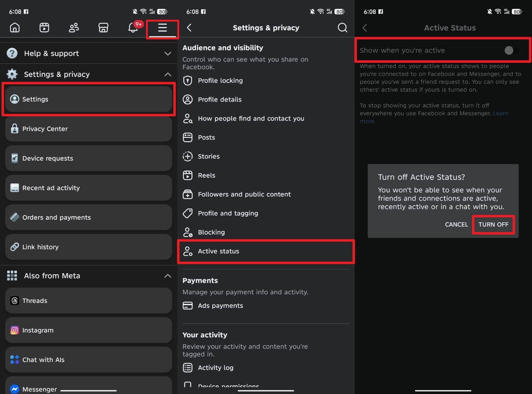Collapse the Settings & privacy section
Viewport: 532px width, 394px height.
coord(167,74)
